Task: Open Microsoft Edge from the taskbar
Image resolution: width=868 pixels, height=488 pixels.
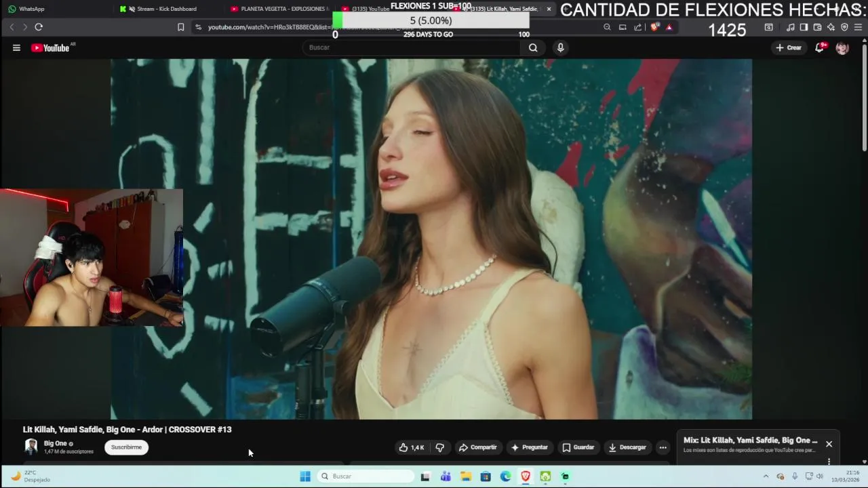Action: point(506,476)
